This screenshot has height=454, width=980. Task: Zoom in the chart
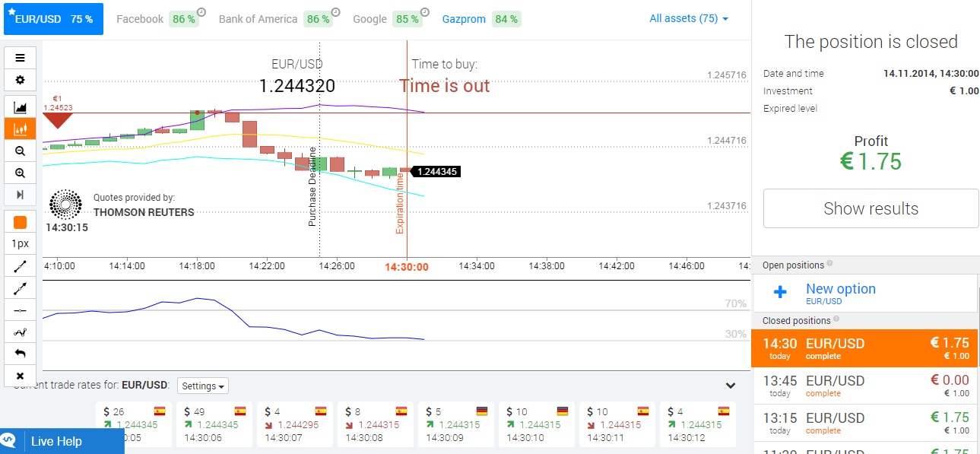pyautogui.click(x=20, y=173)
